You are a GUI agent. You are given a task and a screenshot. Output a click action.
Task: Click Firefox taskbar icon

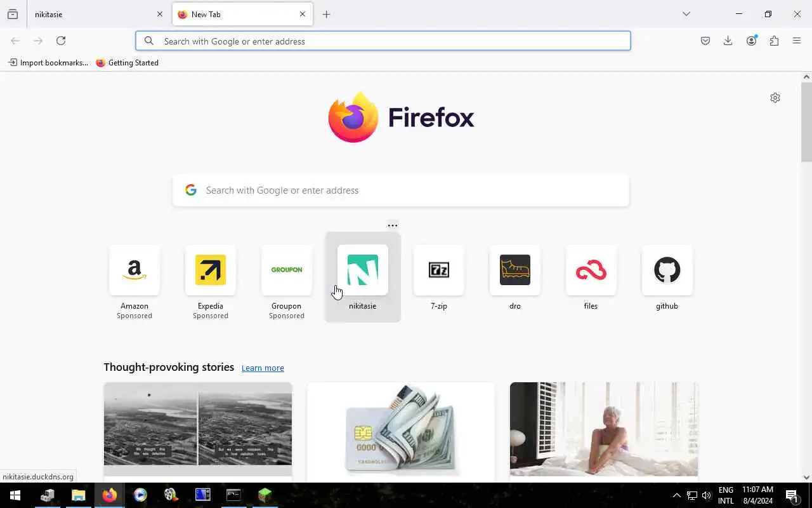(109, 495)
